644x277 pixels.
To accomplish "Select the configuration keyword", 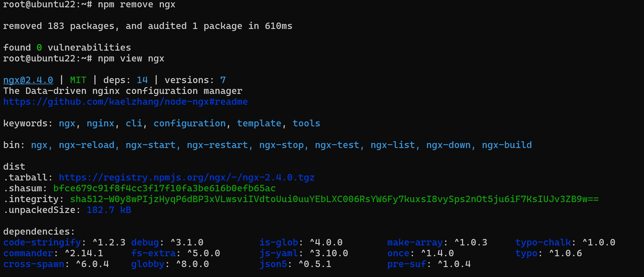I will (190, 123).
